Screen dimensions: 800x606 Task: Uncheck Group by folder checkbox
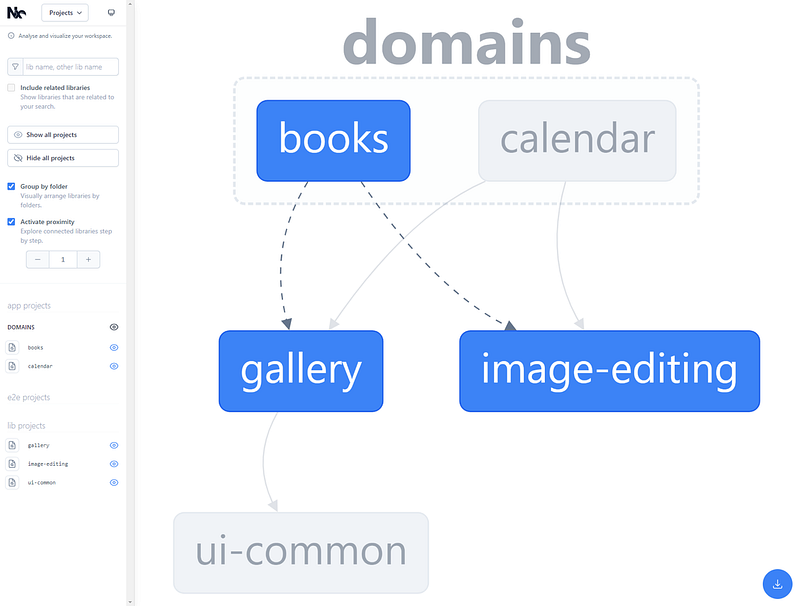coord(11,186)
